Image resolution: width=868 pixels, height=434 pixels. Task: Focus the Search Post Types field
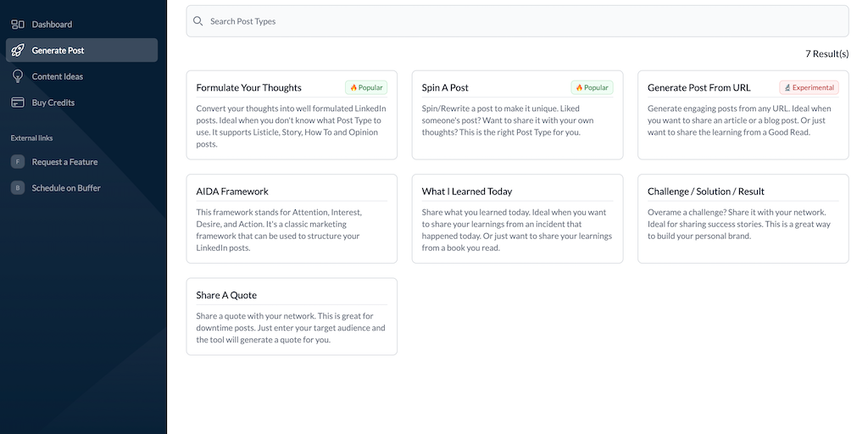tap(517, 21)
